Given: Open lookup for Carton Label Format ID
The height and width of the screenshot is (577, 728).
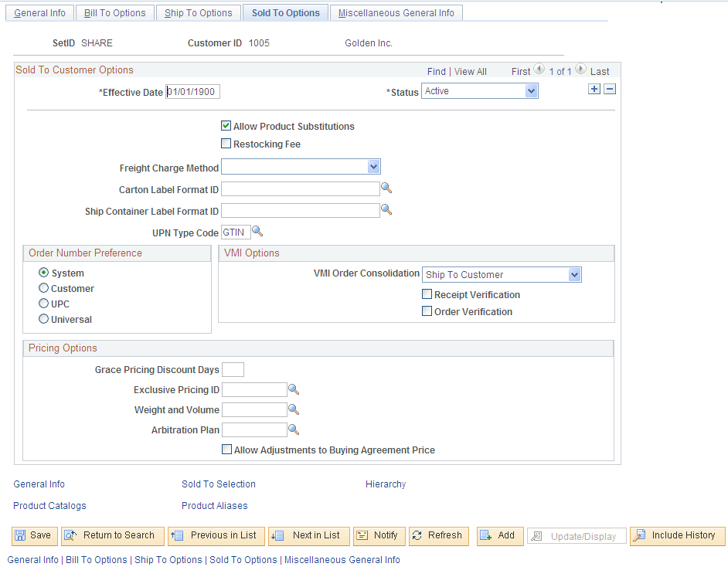Looking at the screenshot, I should coord(386,188).
